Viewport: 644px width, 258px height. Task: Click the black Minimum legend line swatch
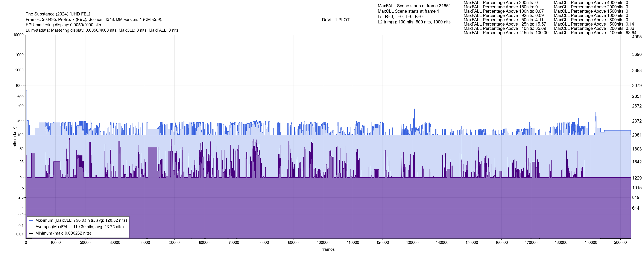coord(31,233)
